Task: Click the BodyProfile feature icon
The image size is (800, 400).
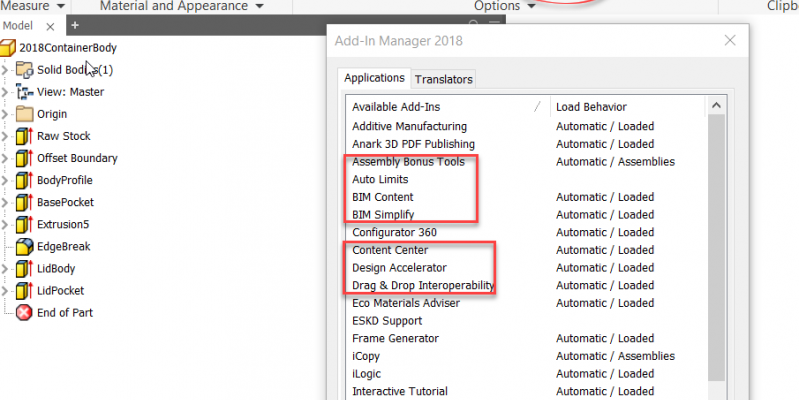Action: (x=25, y=180)
